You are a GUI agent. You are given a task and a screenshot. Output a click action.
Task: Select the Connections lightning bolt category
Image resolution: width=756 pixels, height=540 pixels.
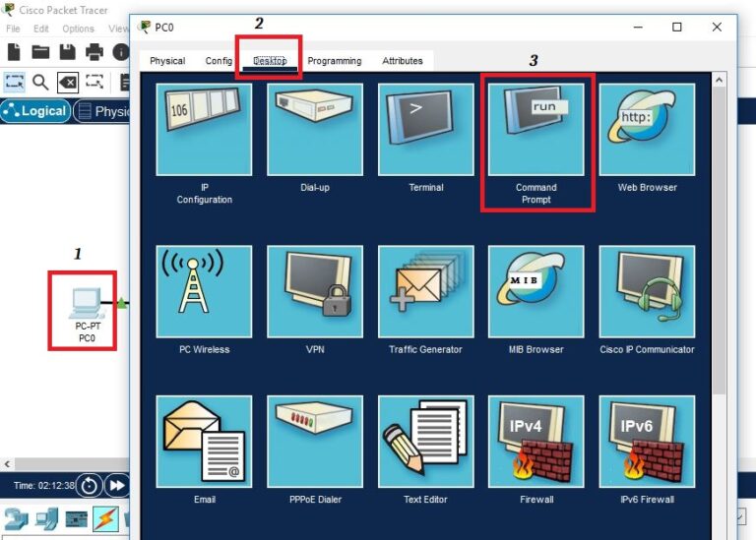pyautogui.click(x=105, y=519)
